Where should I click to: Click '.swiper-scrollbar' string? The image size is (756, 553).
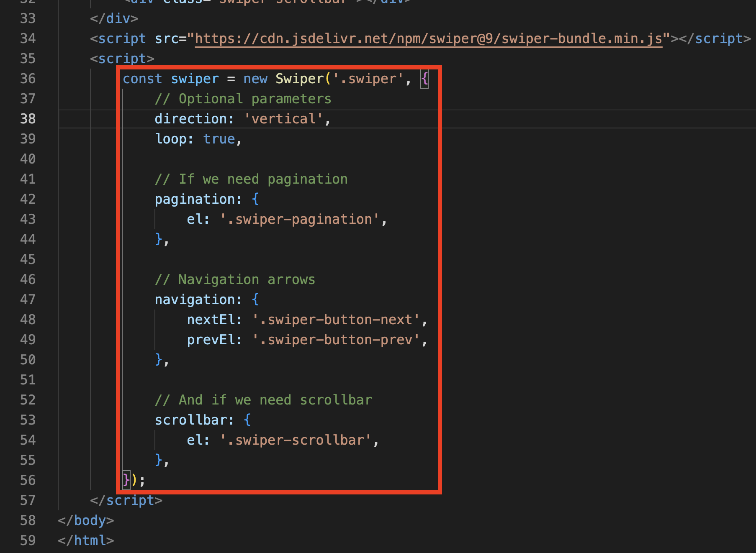[x=296, y=440]
